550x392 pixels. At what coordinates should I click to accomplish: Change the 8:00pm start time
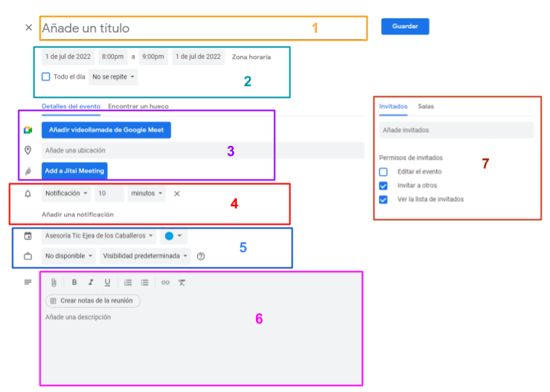click(x=112, y=57)
